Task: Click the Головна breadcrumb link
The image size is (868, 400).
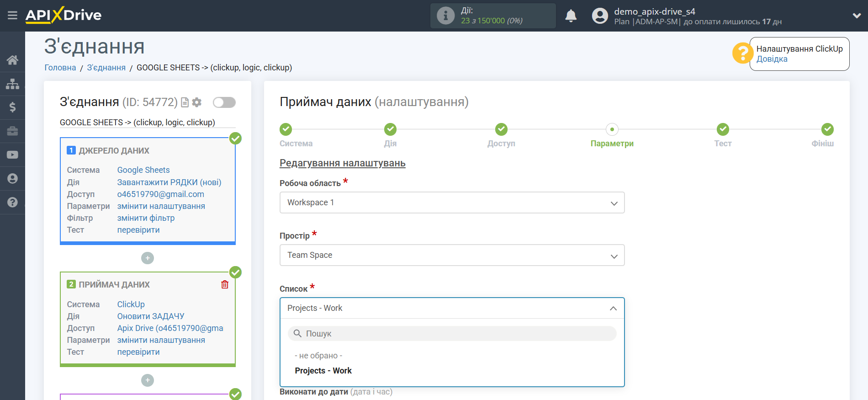Action: click(x=60, y=68)
